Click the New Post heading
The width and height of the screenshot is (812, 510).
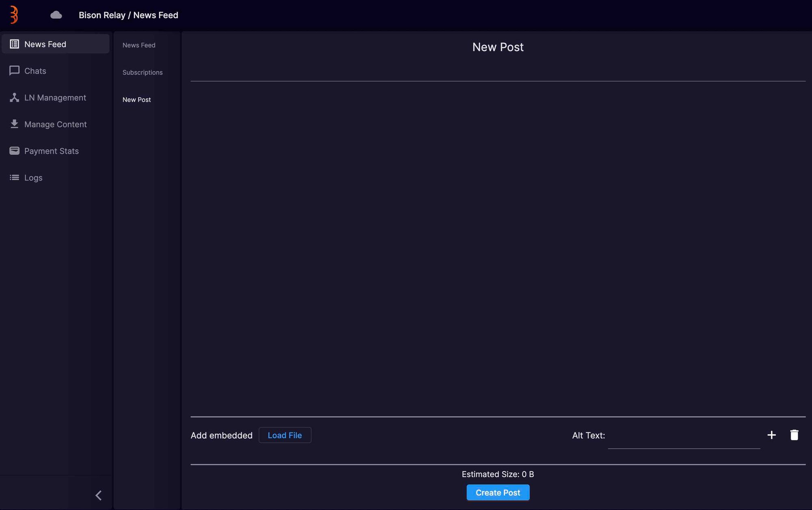pyautogui.click(x=498, y=47)
